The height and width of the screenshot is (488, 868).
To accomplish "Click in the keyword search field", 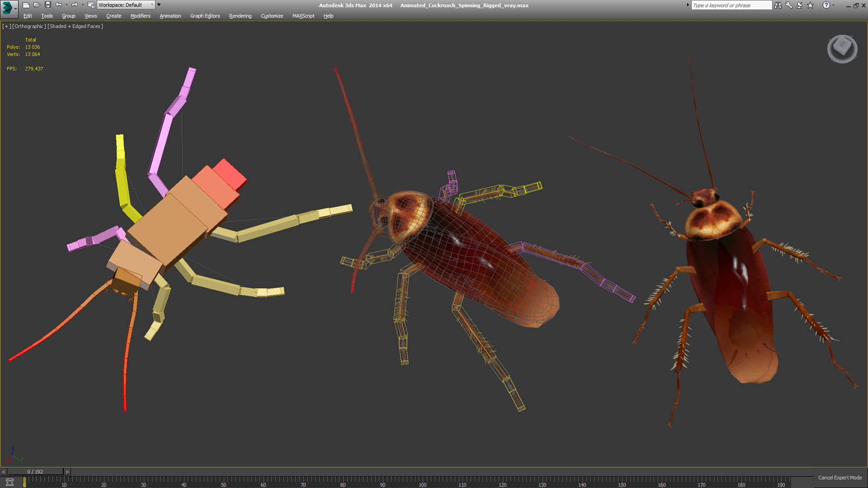I will [731, 5].
